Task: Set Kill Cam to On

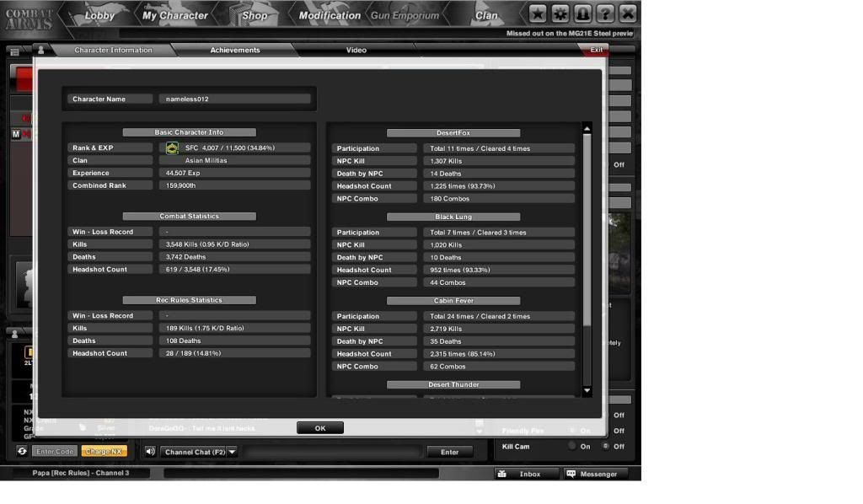Action: coord(573,446)
